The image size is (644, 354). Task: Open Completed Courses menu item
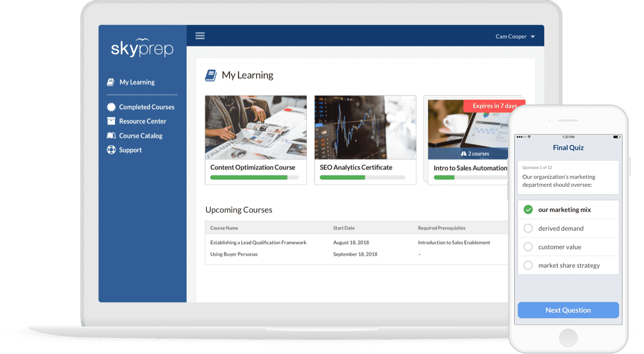(x=147, y=107)
